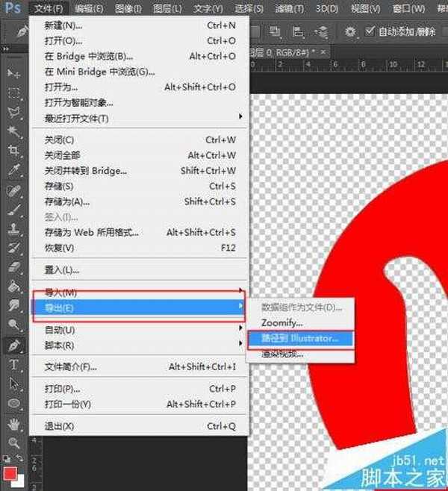
Task: Toggle the 自动添加/删除 checkbox
Action: (x=371, y=31)
